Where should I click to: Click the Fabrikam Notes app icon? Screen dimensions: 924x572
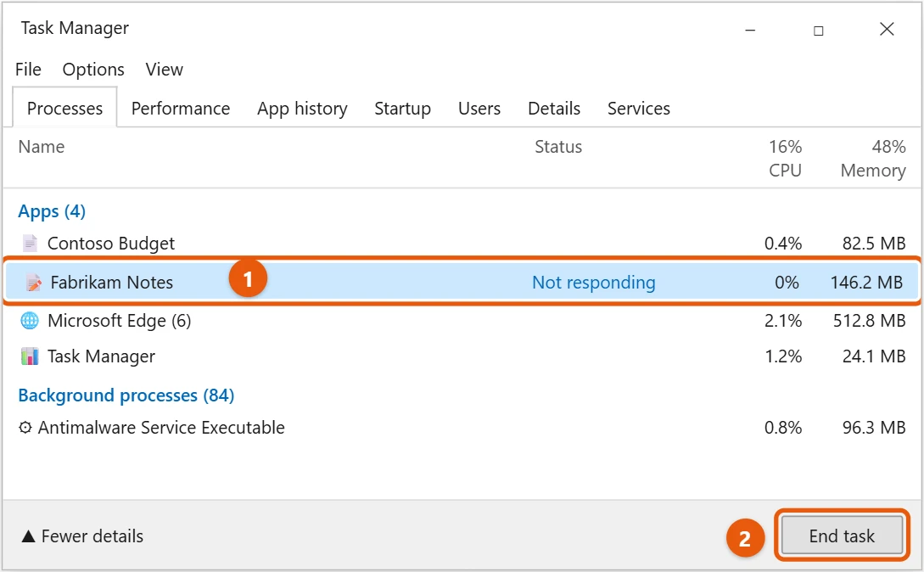click(34, 283)
